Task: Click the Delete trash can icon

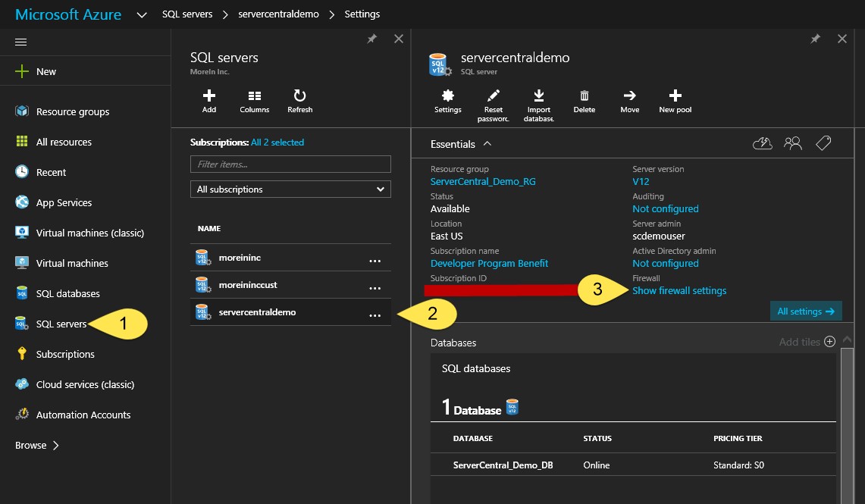Action: pos(585,96)
